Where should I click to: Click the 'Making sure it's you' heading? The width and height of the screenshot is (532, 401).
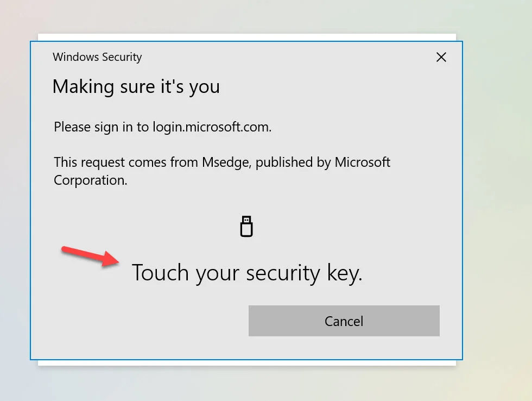pos(136,86)
